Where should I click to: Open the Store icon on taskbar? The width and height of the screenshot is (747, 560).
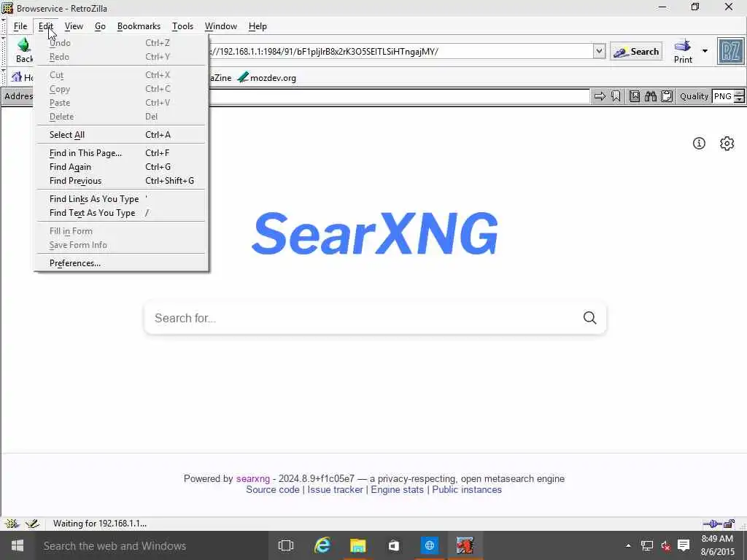tap(393, 545)
